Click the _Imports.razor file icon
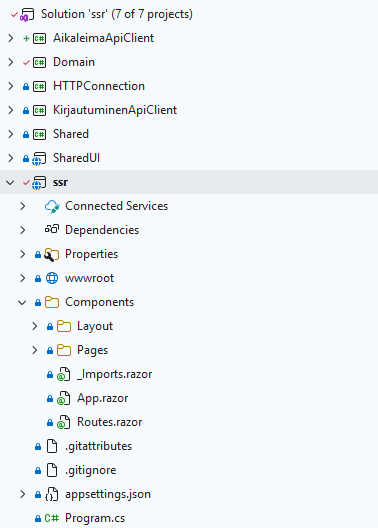This screenshot has height=528, width=378. [x=63, y=374]
